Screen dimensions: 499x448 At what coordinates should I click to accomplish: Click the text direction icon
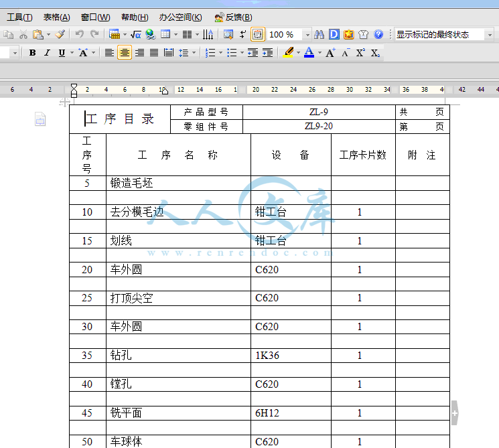pos(208,34)
